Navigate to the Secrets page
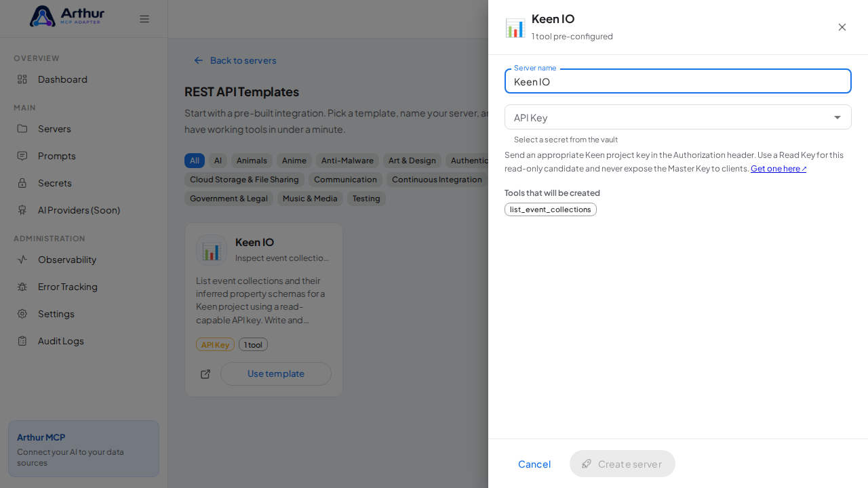 coord(84,183)
